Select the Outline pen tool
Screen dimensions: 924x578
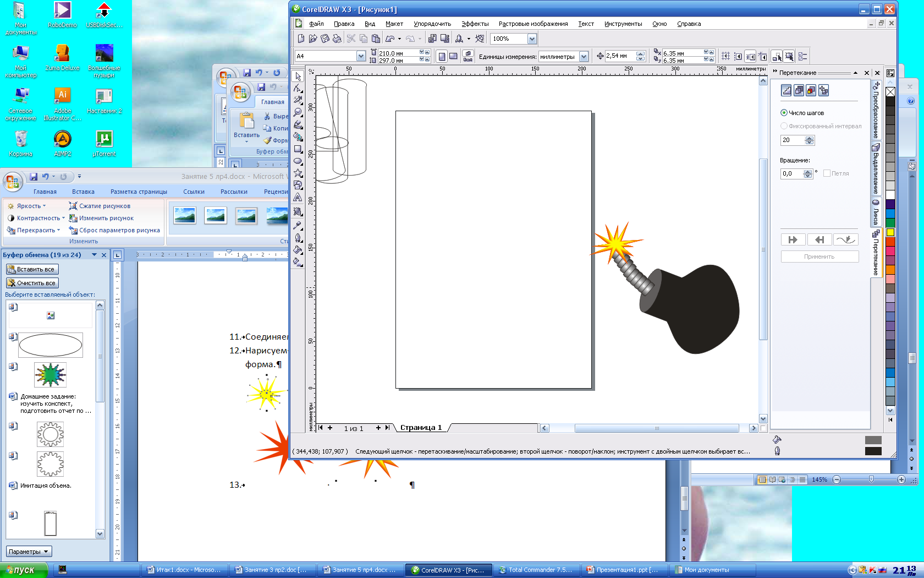298,238
